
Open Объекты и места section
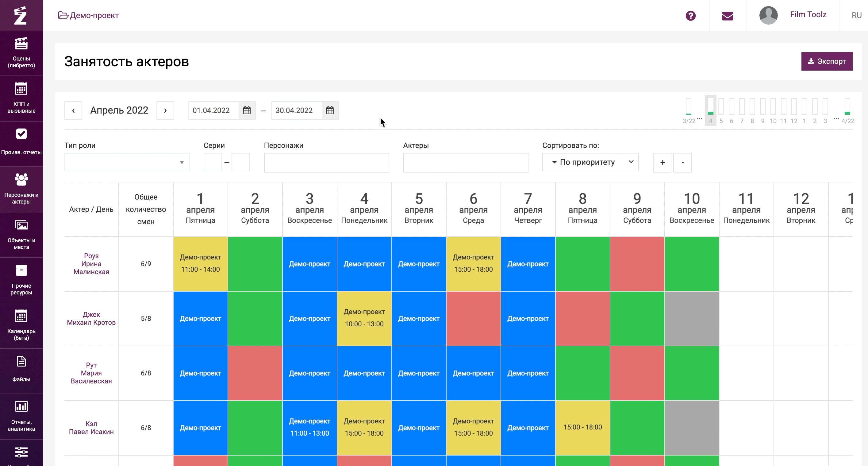tap(21, 235)
